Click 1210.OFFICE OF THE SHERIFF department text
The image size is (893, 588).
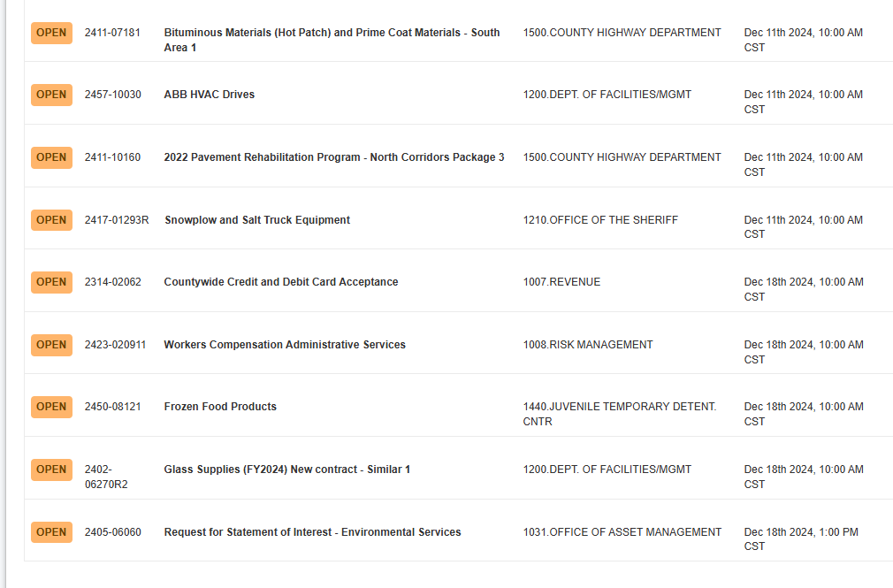pyautogui.click(x=600, y=220)
